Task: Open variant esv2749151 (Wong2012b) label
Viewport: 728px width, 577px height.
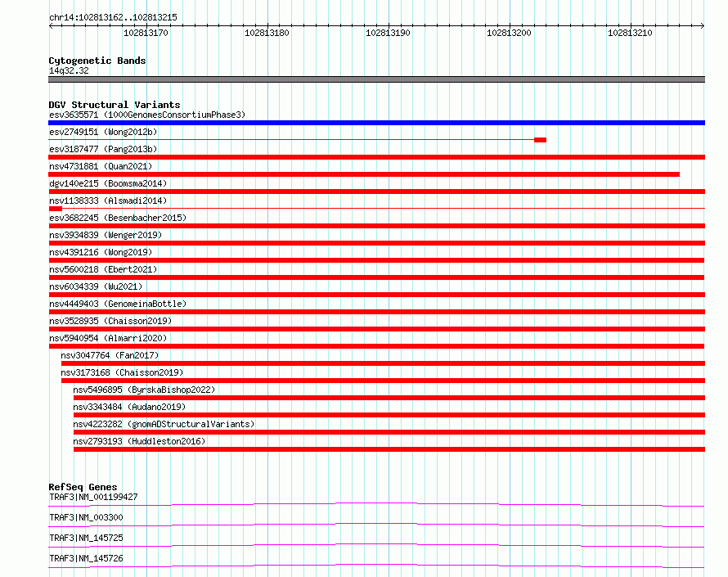Action: (103, 132)
